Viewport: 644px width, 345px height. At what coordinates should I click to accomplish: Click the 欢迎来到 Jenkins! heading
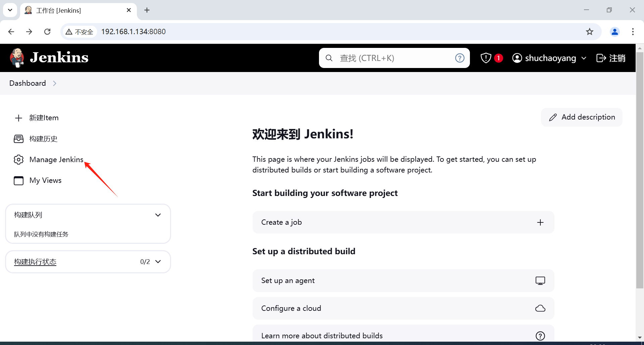(x=303, y=134)
